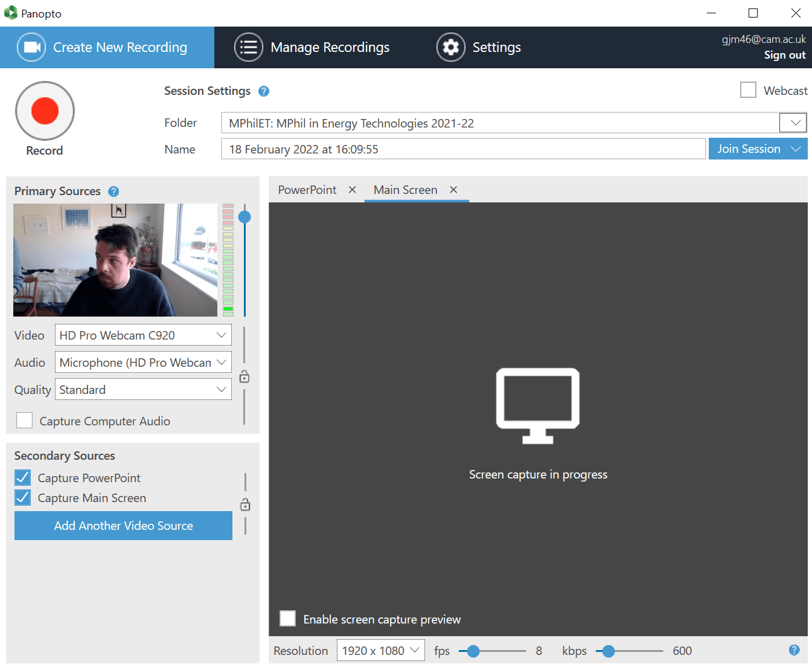Uncheck Capture PowerPoint option
Viewport: 812px width, 667px height.
pos(23,478)
